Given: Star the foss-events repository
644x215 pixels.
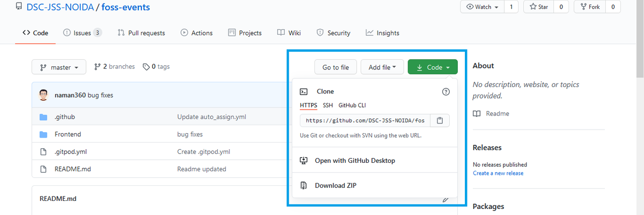Looking at the screenshot, I should coord(539,7).
